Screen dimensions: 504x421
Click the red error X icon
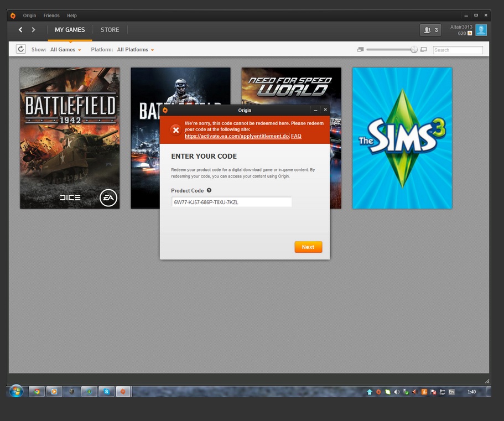(176, 130)
